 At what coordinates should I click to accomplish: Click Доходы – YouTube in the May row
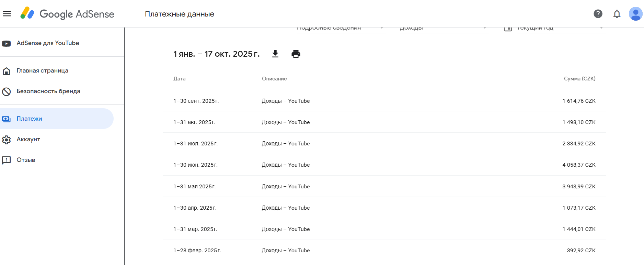(x=286, y=187)
